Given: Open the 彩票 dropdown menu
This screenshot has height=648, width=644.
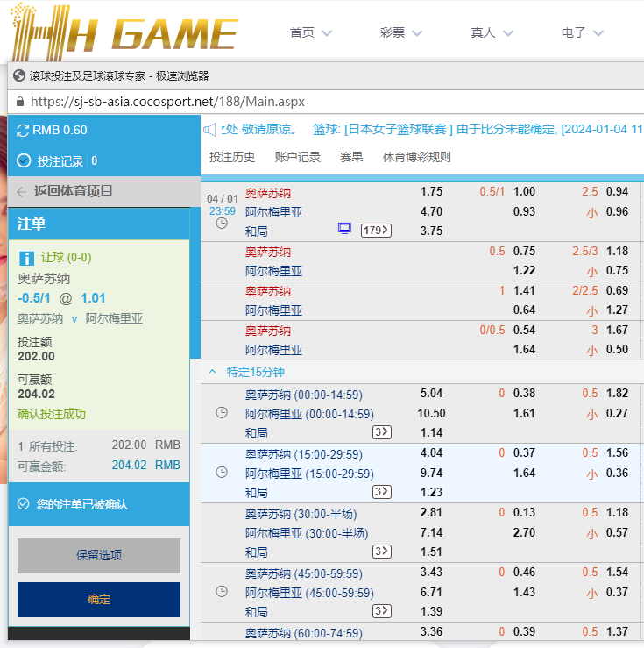Looking at the screenshot, I should [x=400, y=32].
